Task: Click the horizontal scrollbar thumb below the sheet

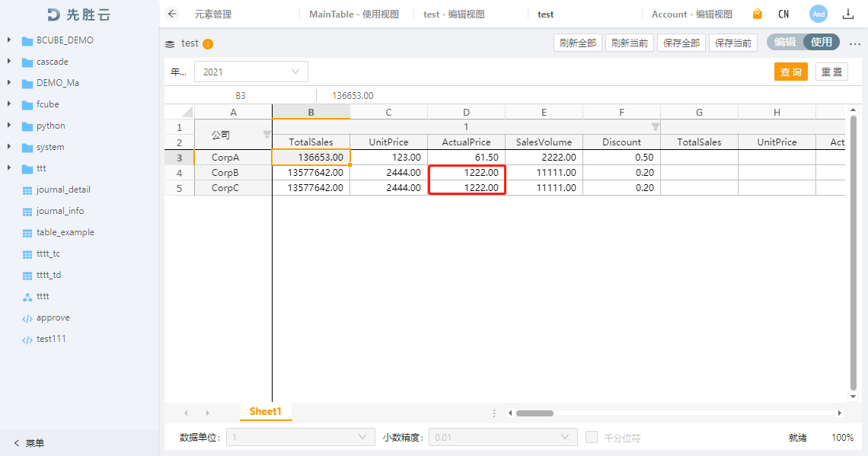Action: pos(535,413)
